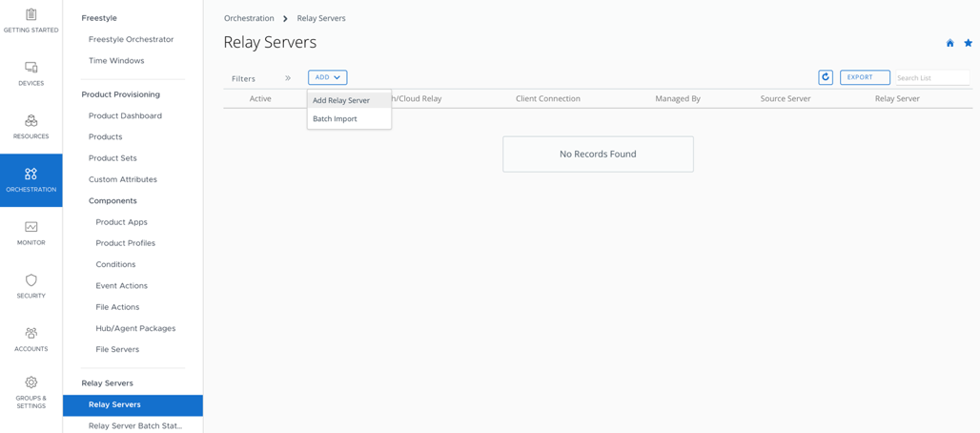Star this page as favorite
The image size is (980, 433).
click(968, 43)
